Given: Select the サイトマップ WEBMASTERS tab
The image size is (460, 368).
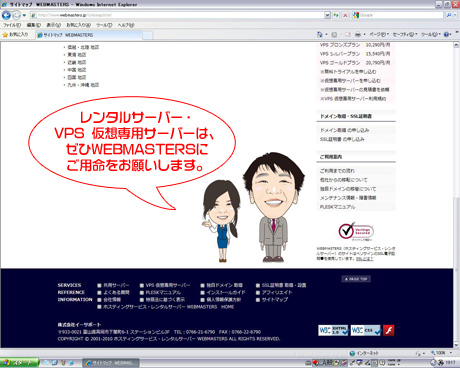Looking at the screenshot, I should [x=89, y=35].
